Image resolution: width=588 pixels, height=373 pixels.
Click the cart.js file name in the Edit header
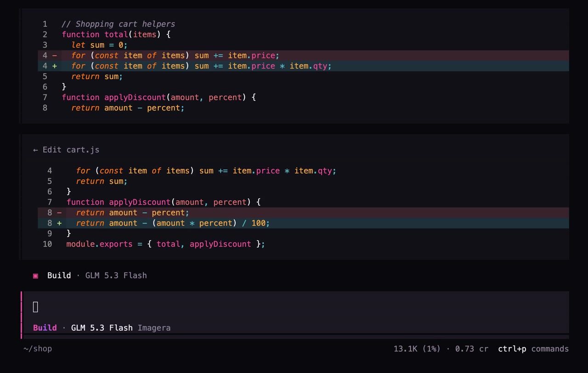83,150
